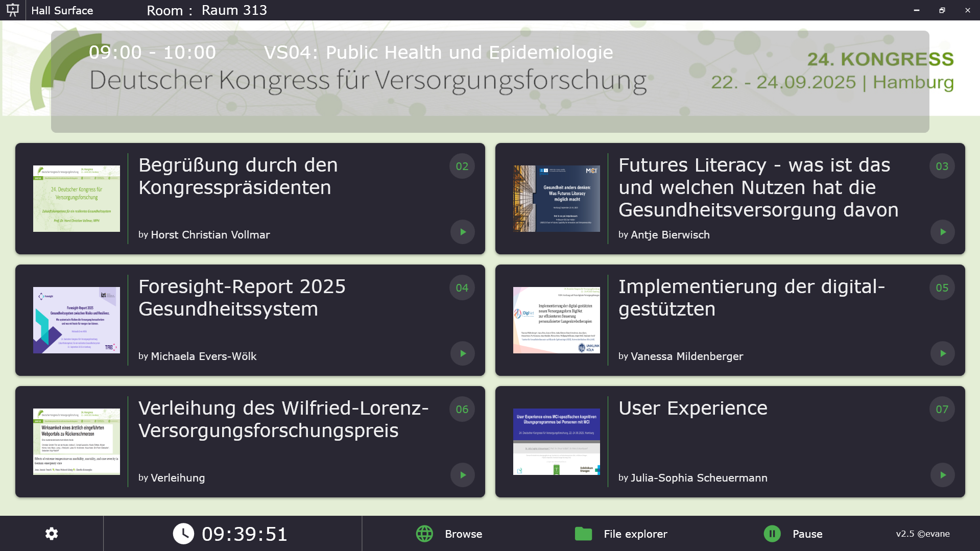Open the Begrüßung slide thumbnail
The image size is (980, 551).
(x=77, y=199)
